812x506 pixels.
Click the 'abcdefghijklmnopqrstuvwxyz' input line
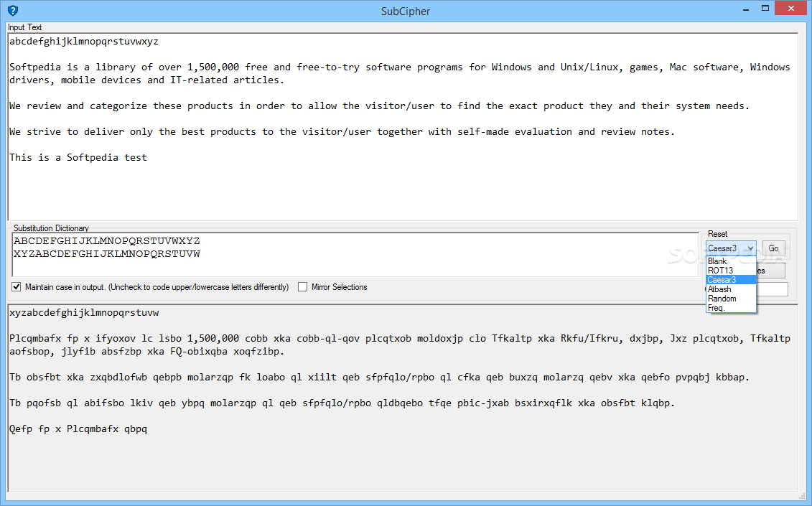(84, 42)
